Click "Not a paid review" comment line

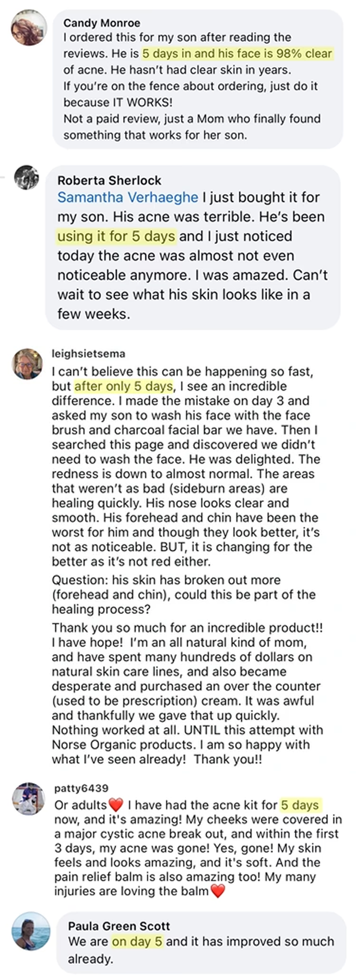click(x=192, y=119)
